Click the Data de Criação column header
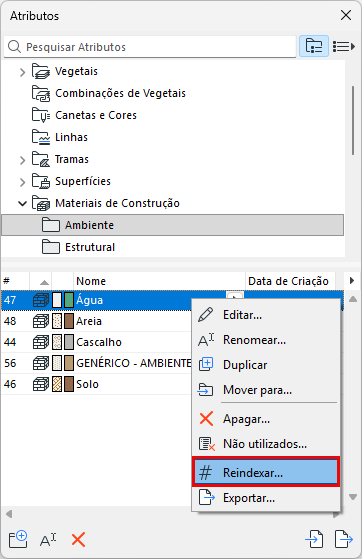 click(290, 281)
